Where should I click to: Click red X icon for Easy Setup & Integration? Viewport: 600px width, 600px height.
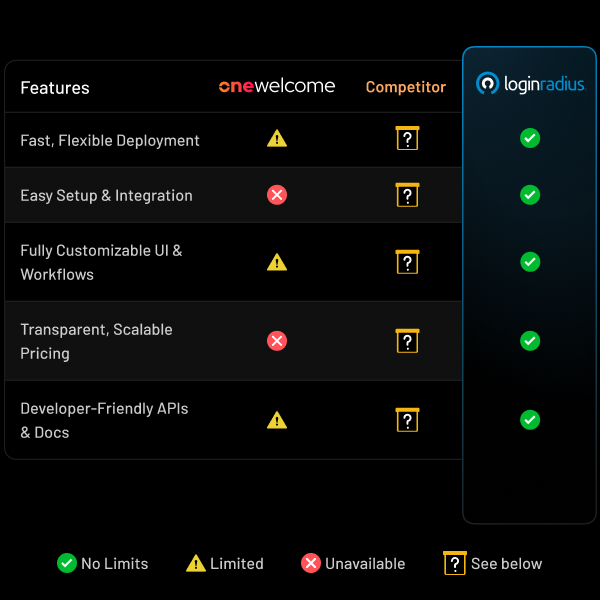(277, 195)
